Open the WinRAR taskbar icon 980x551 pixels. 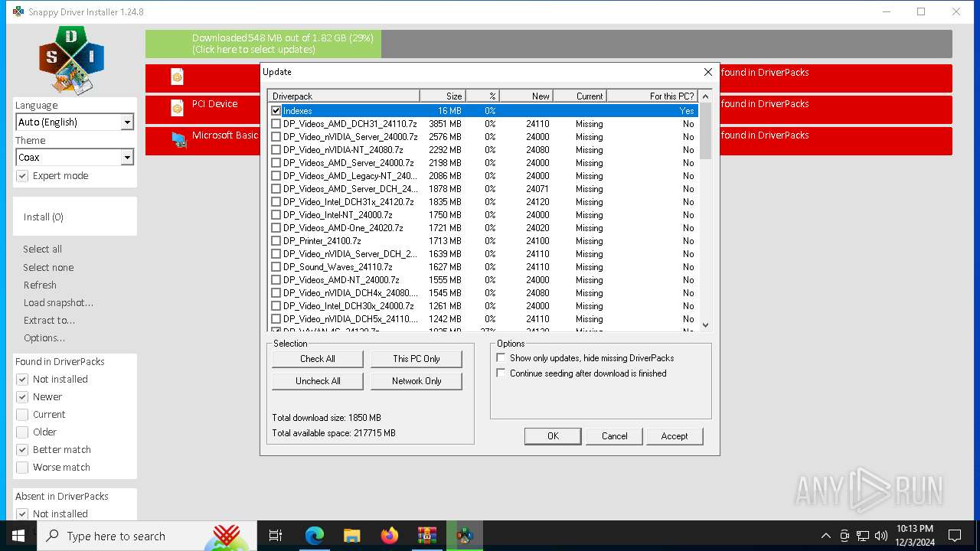[x=427, y=536]
